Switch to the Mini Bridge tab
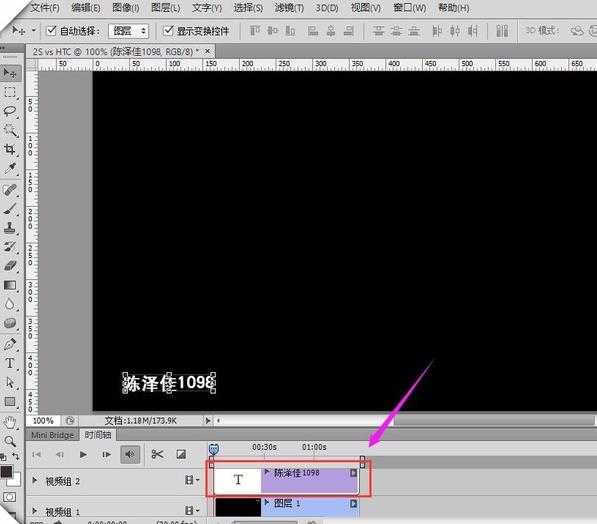 tap(52, 435)
